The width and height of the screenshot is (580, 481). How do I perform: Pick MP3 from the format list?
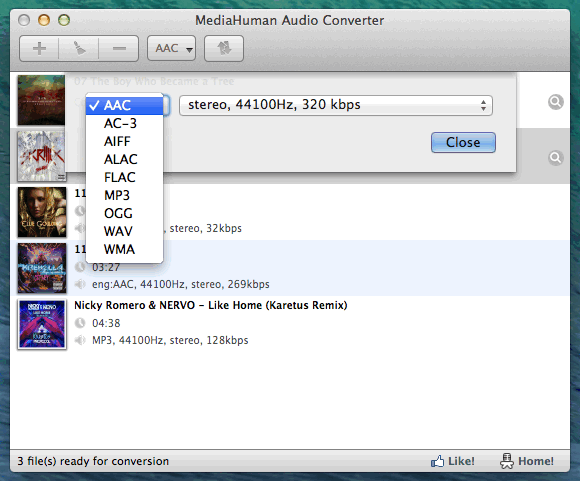(124, 195)
